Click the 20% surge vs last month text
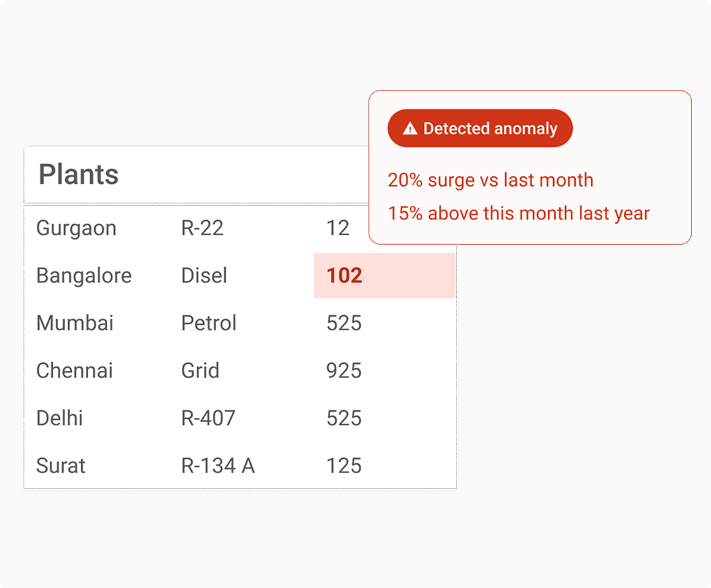 (490, 181)
